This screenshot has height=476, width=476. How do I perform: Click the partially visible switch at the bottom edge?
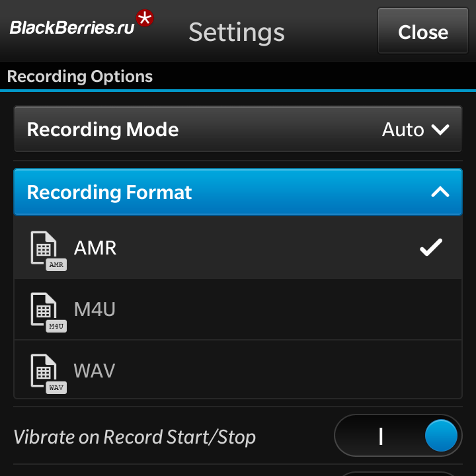(398, 473)
